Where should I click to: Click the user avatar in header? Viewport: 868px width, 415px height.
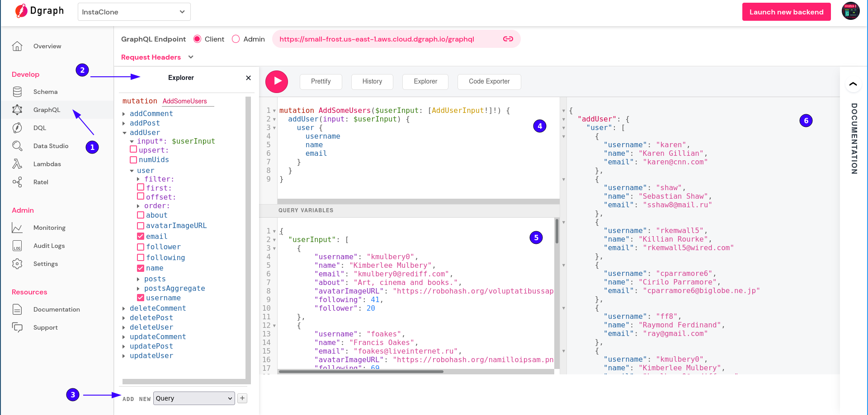pos(850,11)
